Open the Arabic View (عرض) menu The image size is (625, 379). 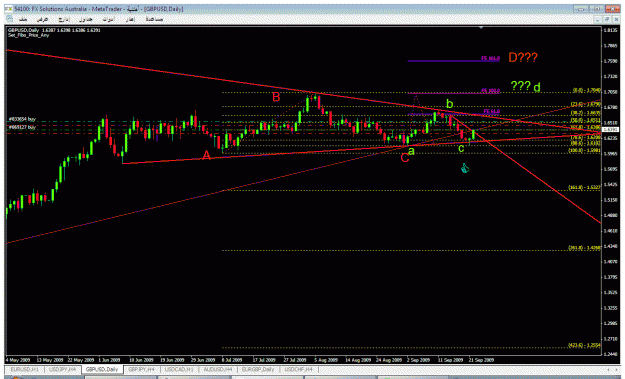click(42, 19)
